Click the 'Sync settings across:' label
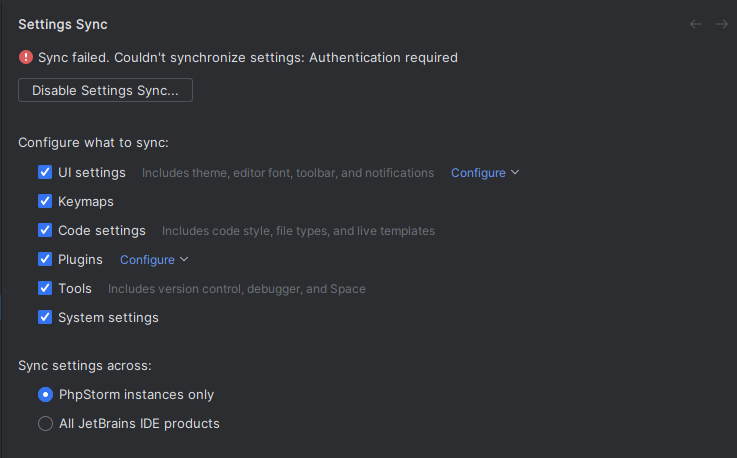The width and height of the screenshot is (737, 458). (85, 366)
